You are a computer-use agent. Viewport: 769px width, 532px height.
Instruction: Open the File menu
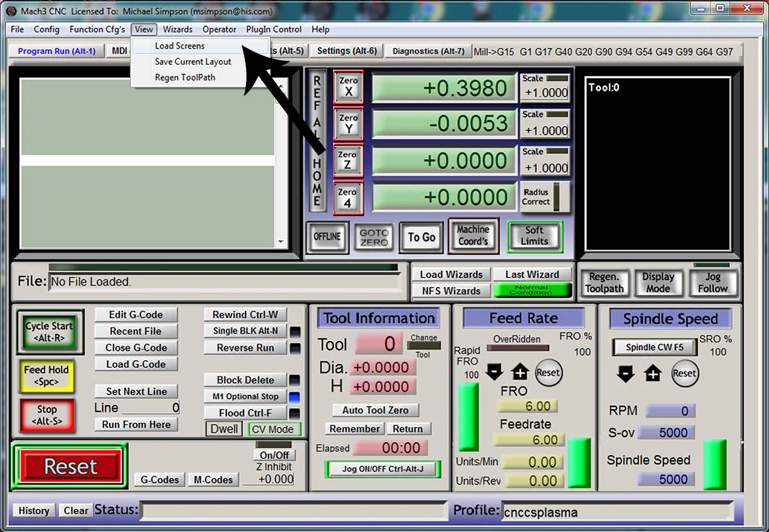click(17, 29)
